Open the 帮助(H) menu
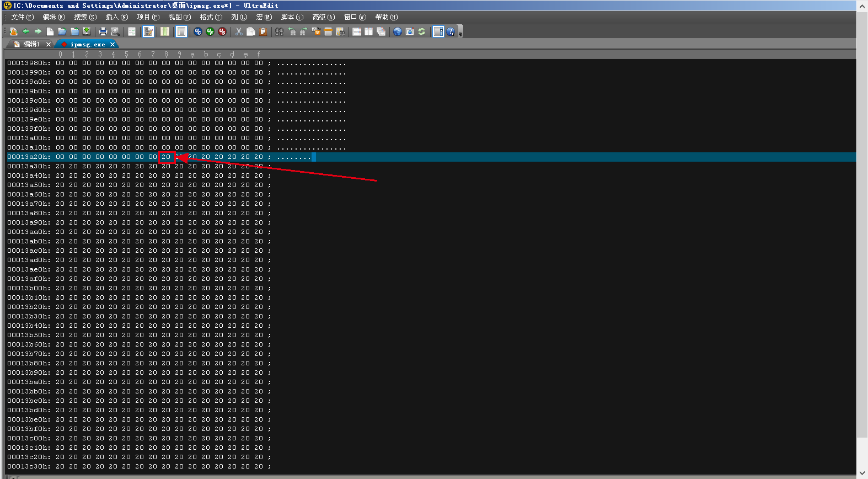 387,17
